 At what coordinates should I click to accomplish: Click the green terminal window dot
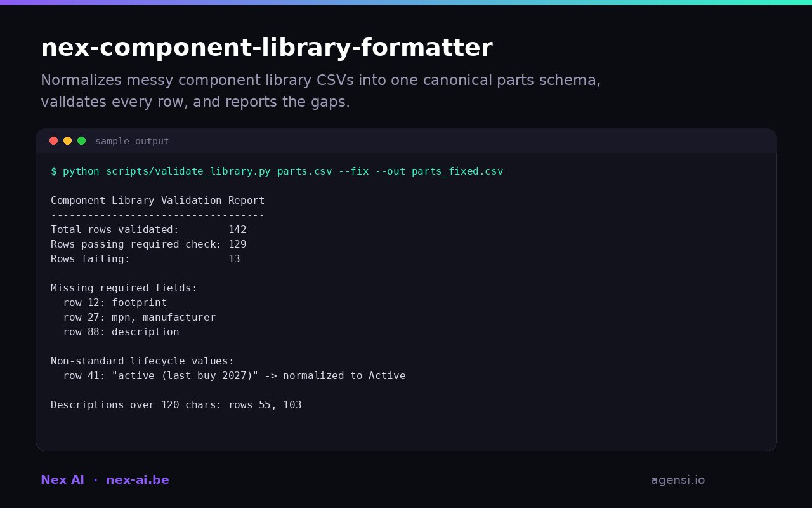[x=81, y=141]
